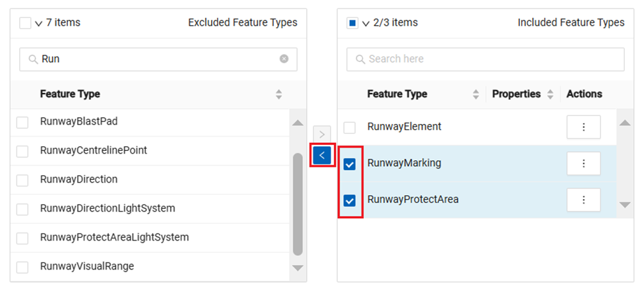Select the RunwayProtectAreaLightSystem row text

tap(115, 237)
